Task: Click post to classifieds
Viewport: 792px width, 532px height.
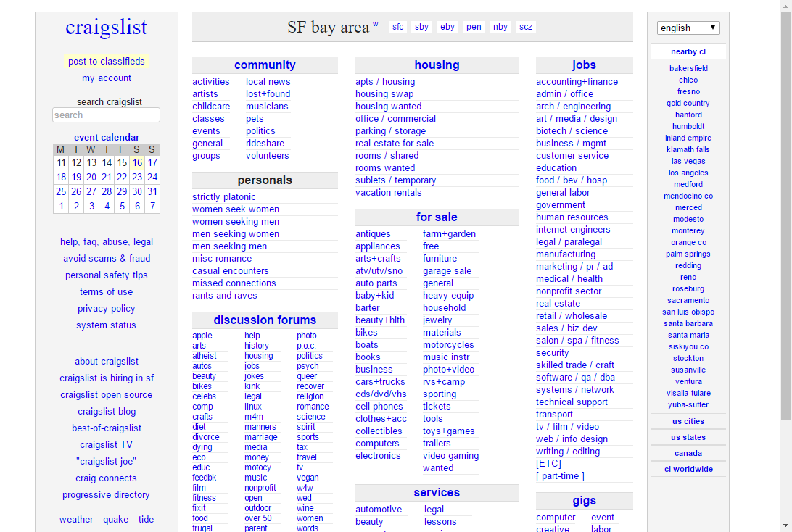Action: [x=106, y=61]
